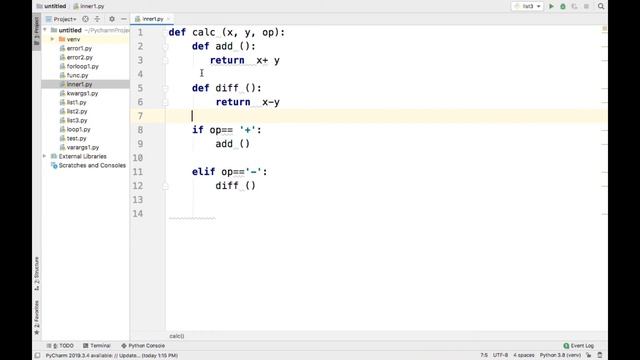Open list3.py in the project tree
Image resolution: width=640 pixels, height=360 pixels.
pyautogui.click(x=77, y=120)
